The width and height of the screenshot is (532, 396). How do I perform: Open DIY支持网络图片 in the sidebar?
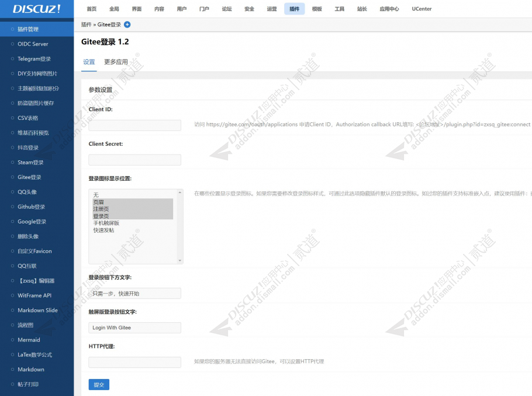click(x=37, y=74)
